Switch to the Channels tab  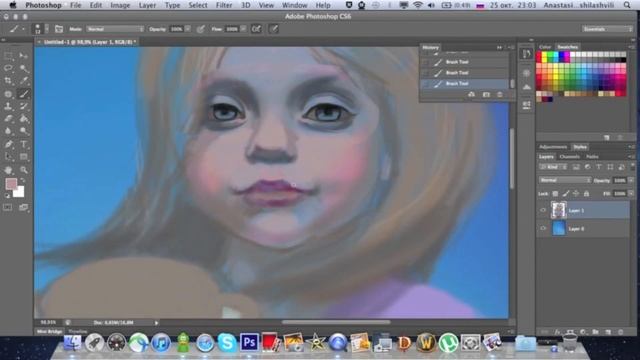[569, 157]
